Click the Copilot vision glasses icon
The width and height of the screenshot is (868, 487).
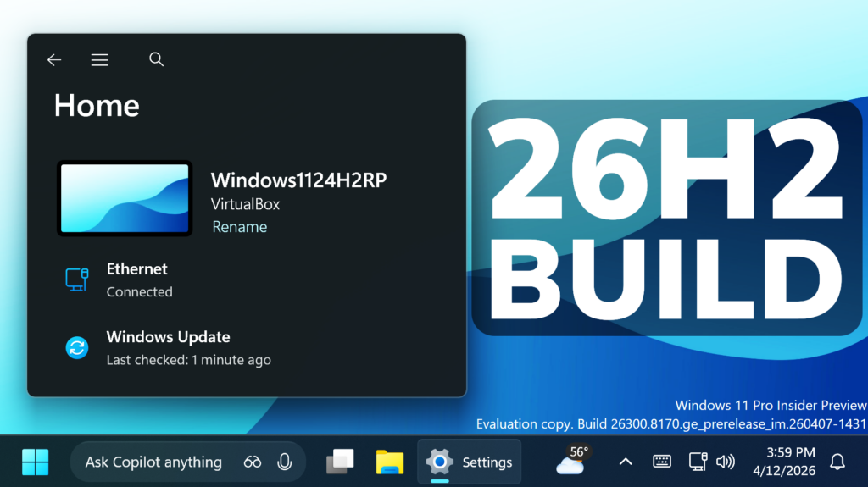click(x=253, y=462)
